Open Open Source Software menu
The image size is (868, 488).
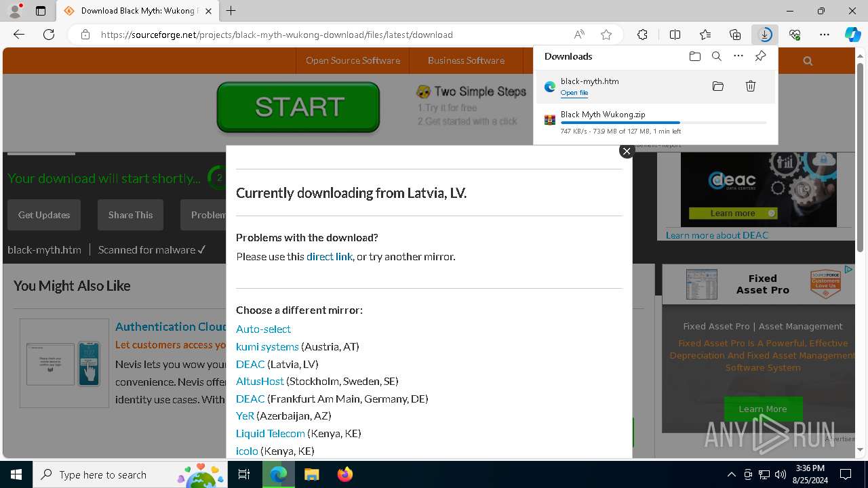point(353,60)
